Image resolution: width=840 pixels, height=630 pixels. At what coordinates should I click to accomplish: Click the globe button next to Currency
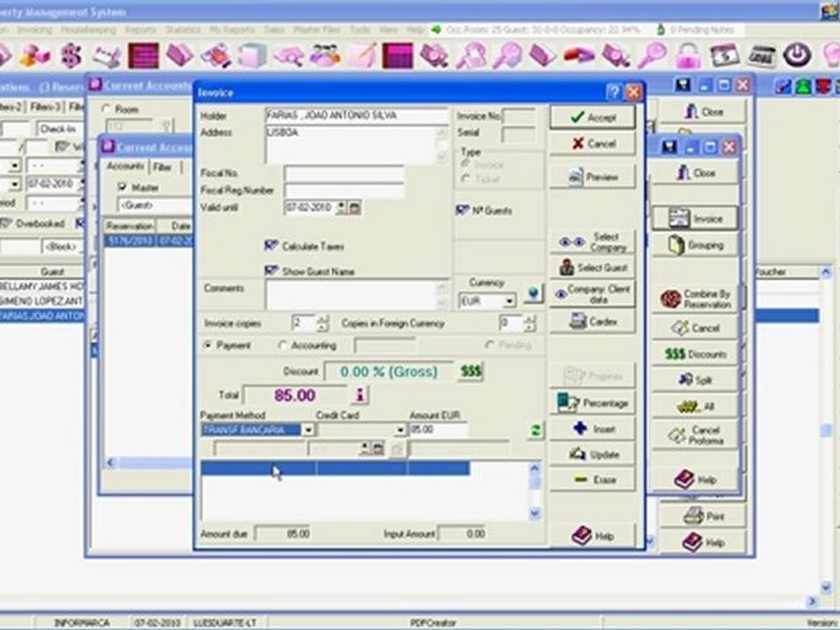533,294
